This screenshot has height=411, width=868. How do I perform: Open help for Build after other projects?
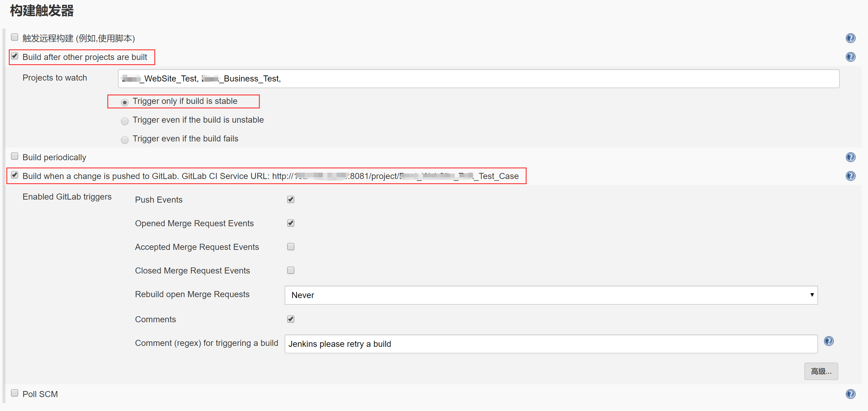coord(850,57)
